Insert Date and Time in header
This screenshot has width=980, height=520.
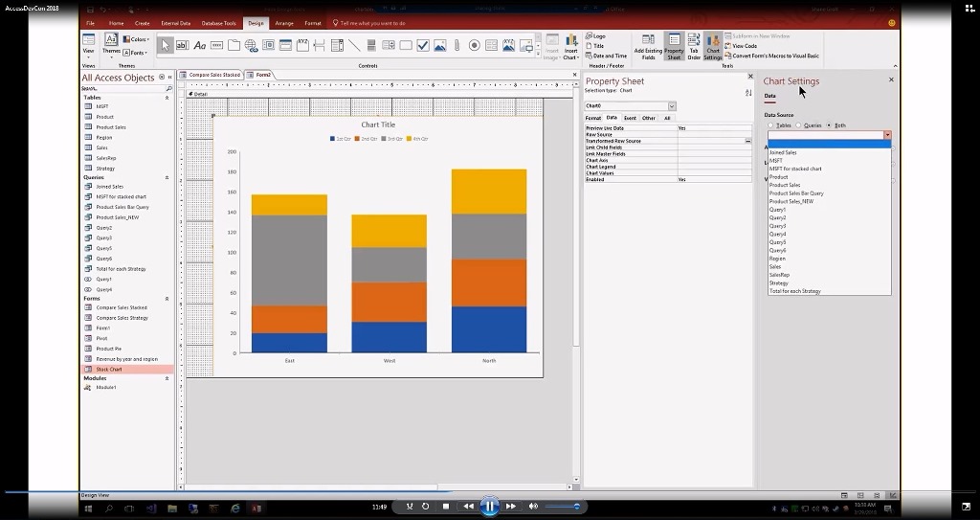point(606,56)
